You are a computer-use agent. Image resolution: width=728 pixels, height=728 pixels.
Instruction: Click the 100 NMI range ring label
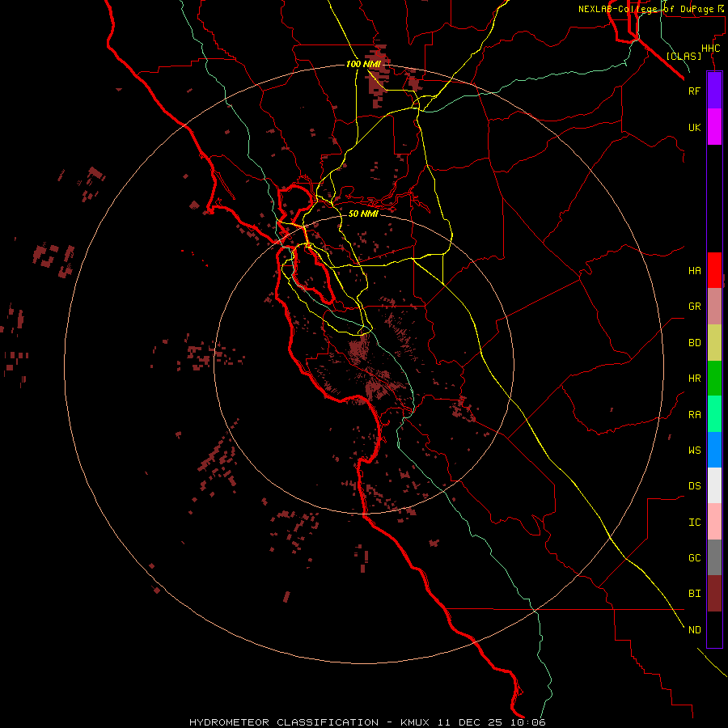[x=363, y=64]
